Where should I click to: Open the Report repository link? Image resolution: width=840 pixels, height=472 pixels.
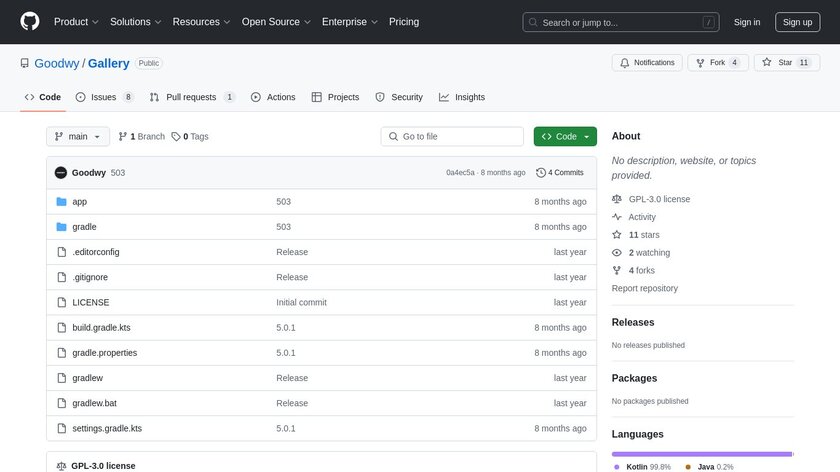point(645,288)
